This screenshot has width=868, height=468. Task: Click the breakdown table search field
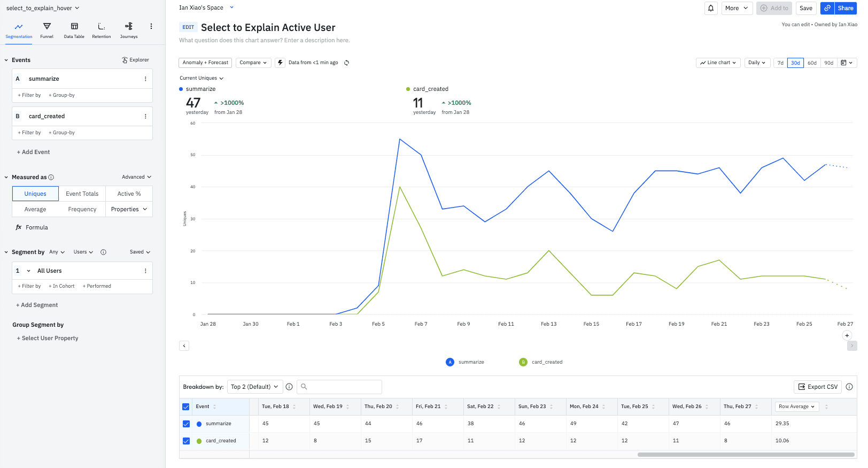click(x=339, y=387)
